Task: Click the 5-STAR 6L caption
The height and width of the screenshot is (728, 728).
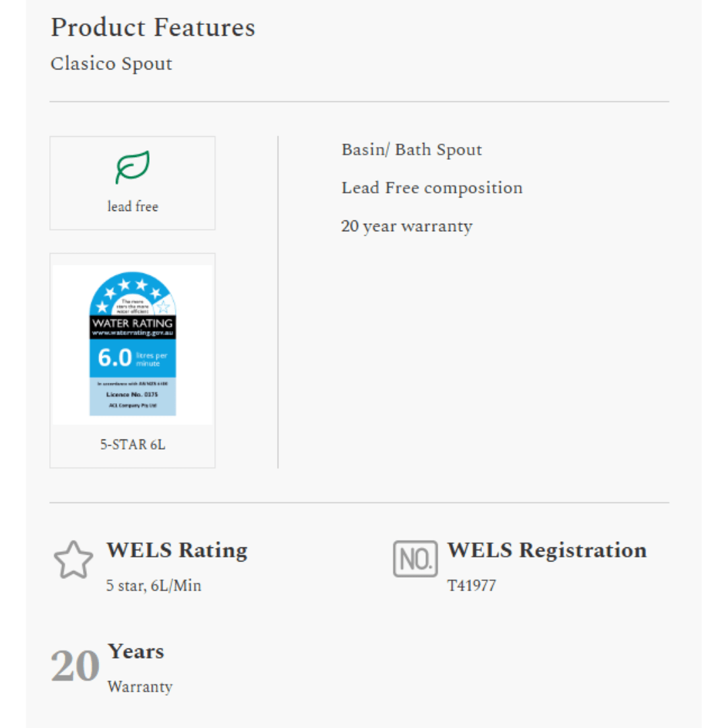Action: [x=132, y=445]
